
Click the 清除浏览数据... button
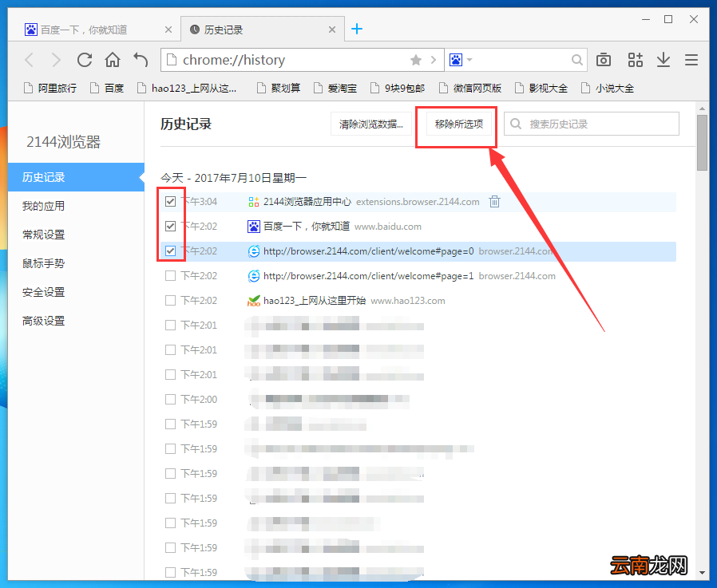tap(370, 124)
